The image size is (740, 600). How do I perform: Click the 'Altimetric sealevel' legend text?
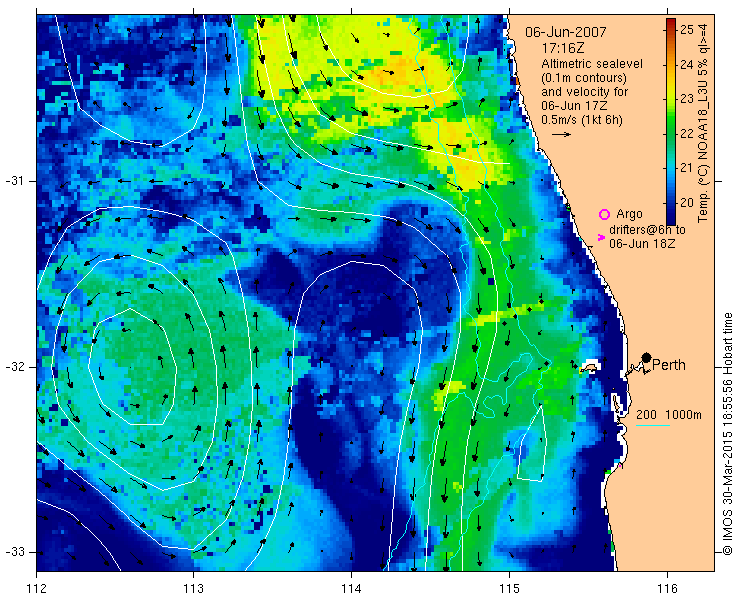coord(592,63)
